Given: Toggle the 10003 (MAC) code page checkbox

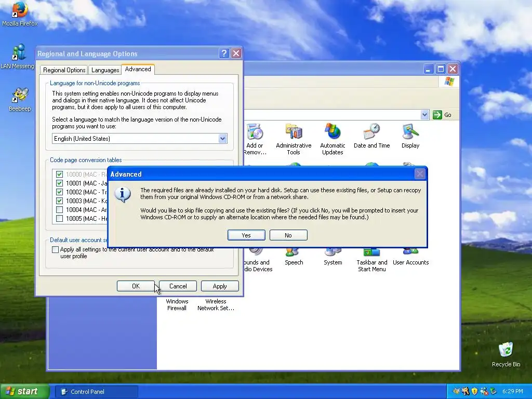Looking at the screenshot, I should 59,201.
